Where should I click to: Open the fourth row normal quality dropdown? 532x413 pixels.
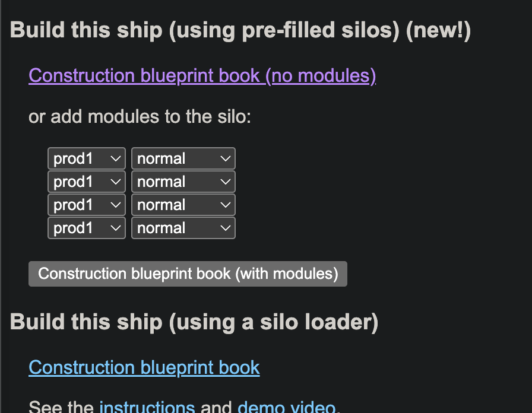tap(183, 228)
